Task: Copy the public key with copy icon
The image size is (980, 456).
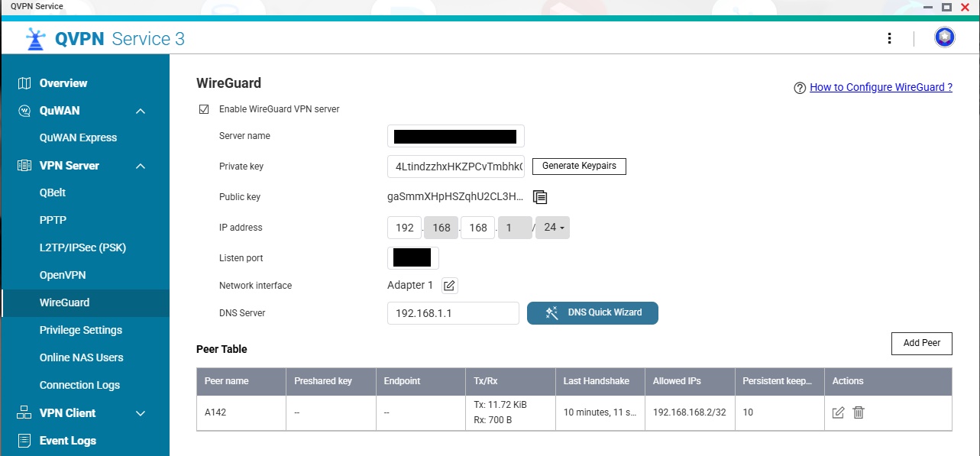Action: coord(540,197)
